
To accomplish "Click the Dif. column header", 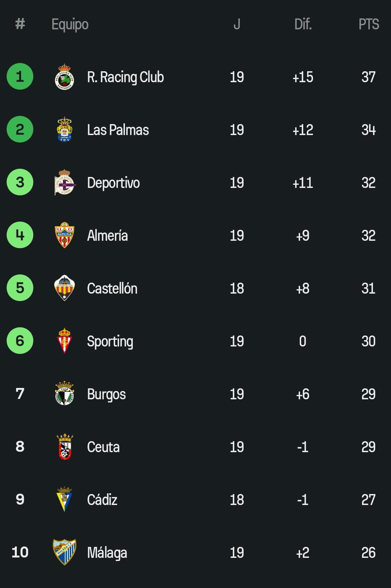I will [303, 24].
